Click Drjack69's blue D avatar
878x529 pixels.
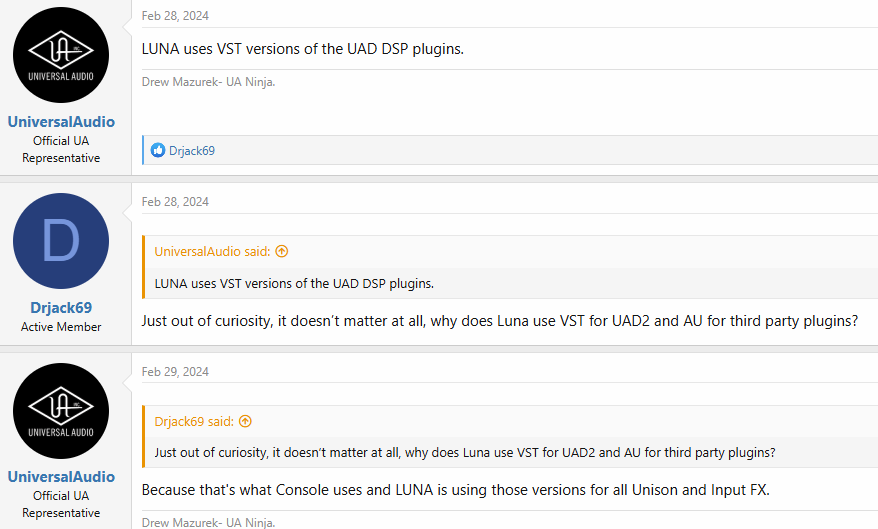61,241
